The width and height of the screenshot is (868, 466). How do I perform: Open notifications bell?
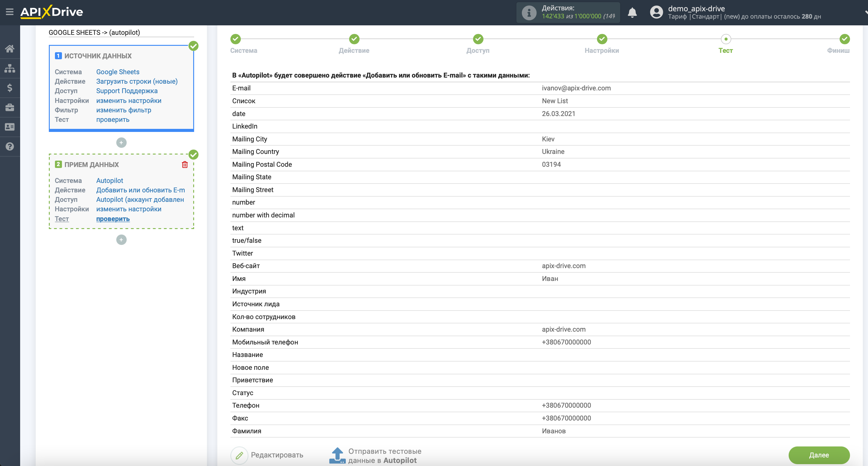[x=632, y=13]
